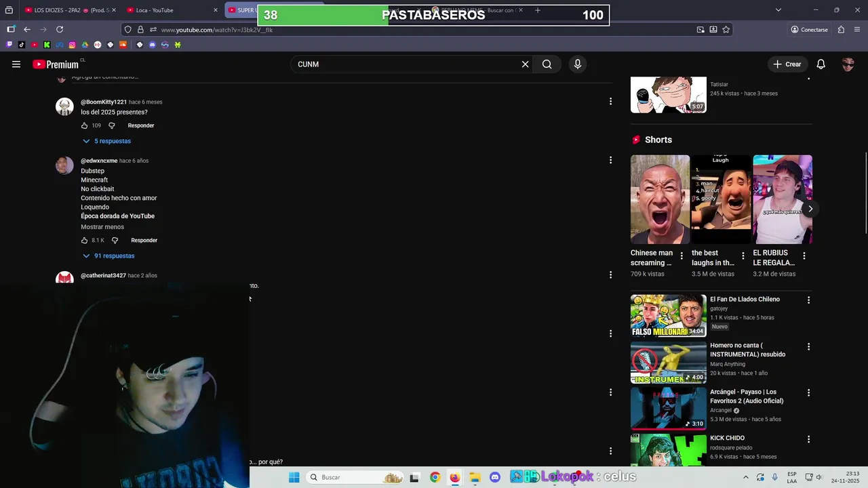Open browser extensions puzzle icon
This screenshot has height=488, width=868.
(x=842, y=30)
